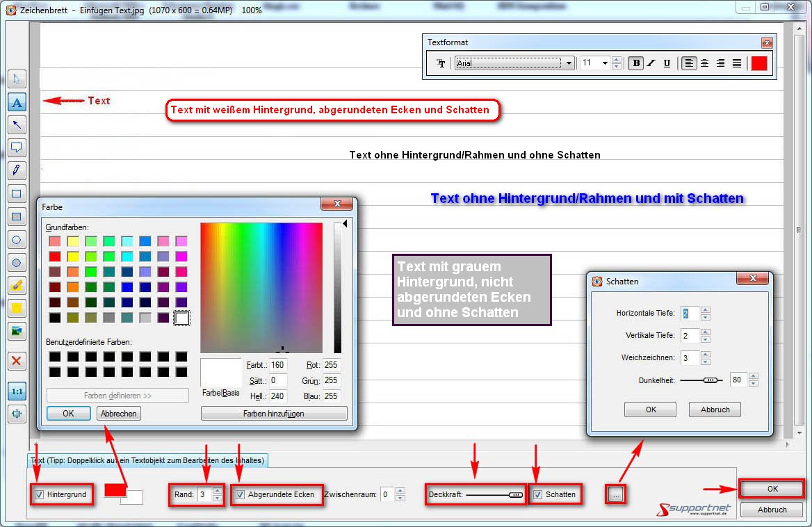
Task: Choose the speech bubble callout tool
Action: click(17, 147)
